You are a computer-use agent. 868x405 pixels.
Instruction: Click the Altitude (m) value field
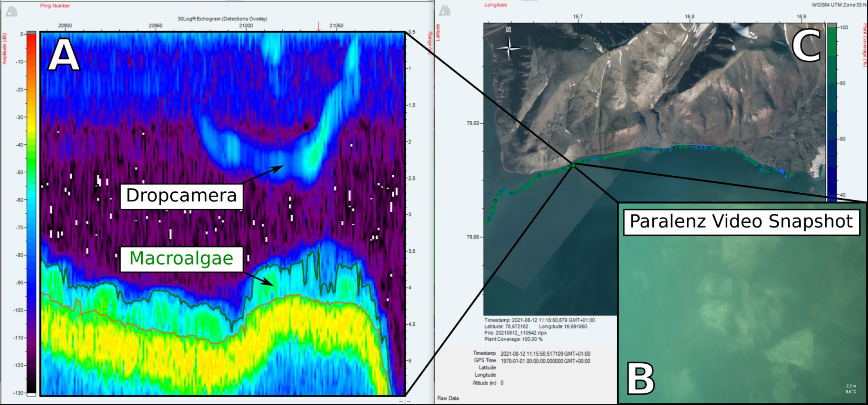pos(502,383)
